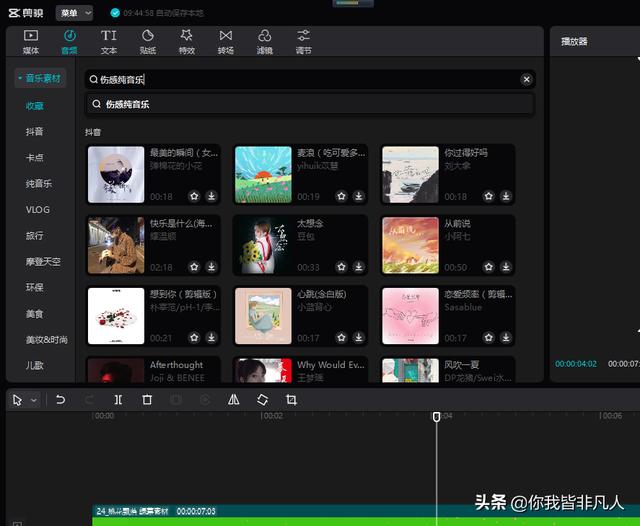Click the timeline playhead marker
Image resolution: width=640 pixels, height=526 pixels.
(436, 417)
